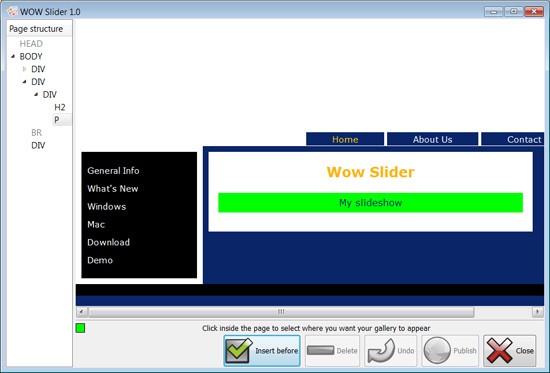Click the What's New sidebar link
Image resolution: width=550 pixels, height=373 pixels.
[x=113, y=188]
